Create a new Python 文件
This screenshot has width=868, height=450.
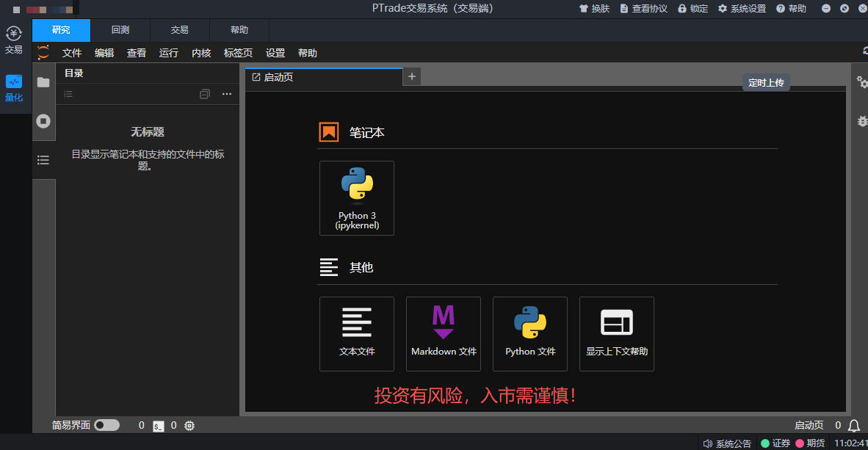[x=530, y=334]
